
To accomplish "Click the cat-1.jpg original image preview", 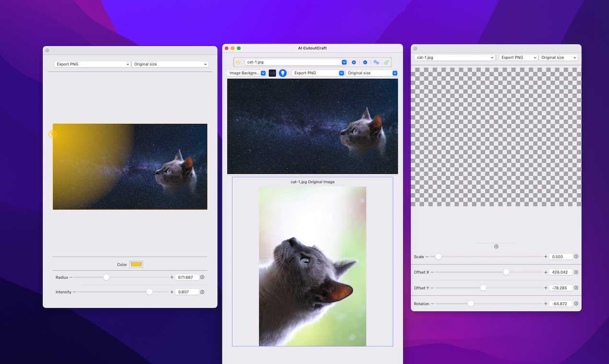I will coord(313,266).
